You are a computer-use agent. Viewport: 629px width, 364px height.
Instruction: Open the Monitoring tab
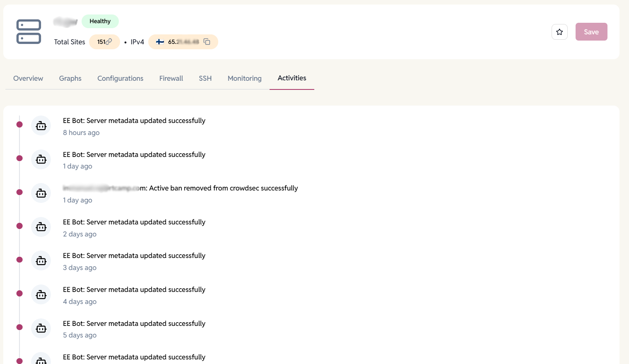tap(244, 78)
